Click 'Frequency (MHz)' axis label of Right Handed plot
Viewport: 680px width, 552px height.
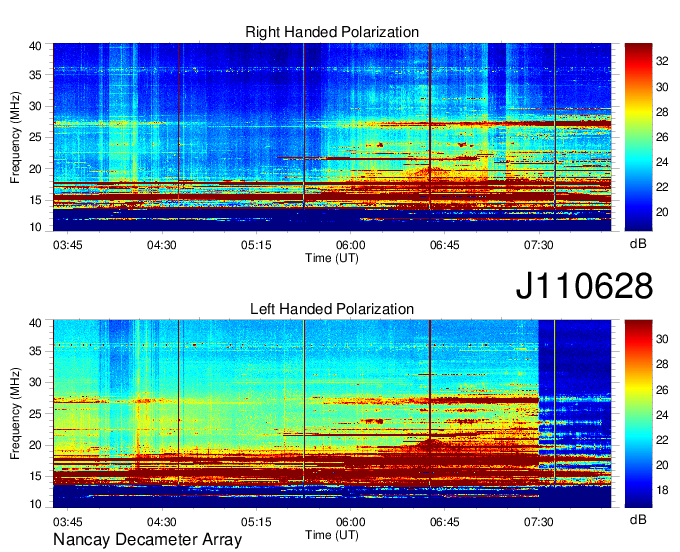[15, 137]
